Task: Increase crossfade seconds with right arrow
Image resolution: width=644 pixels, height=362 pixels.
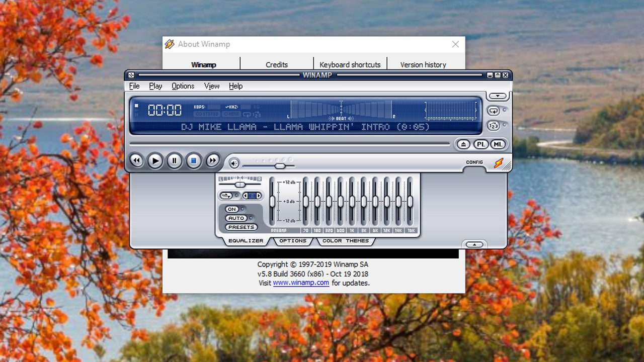Action: 259,196
